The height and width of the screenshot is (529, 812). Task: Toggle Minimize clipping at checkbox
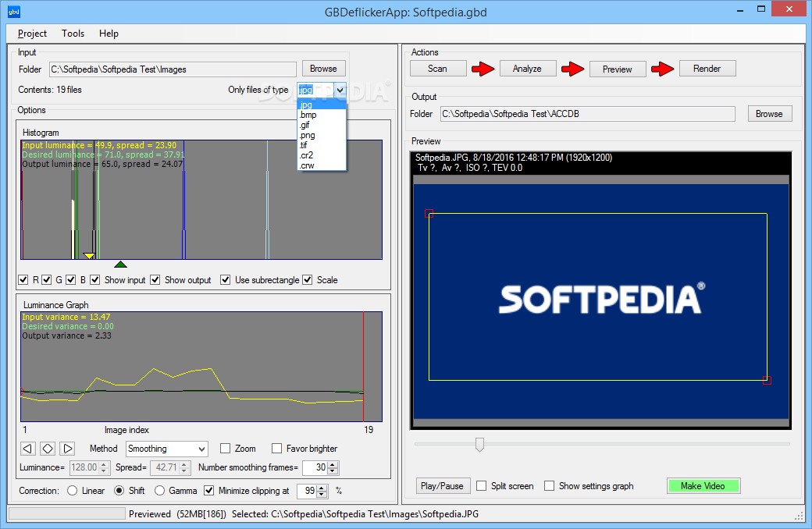pyautogui.click(x=208, y=491)
